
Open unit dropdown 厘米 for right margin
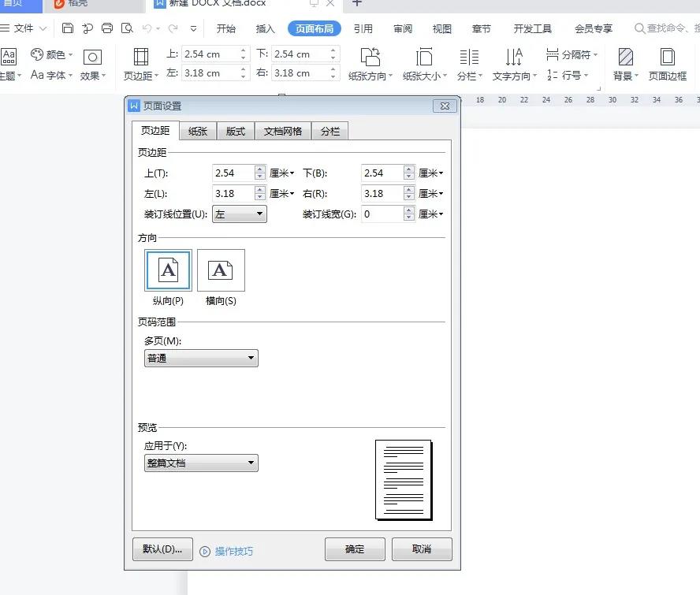431,193
